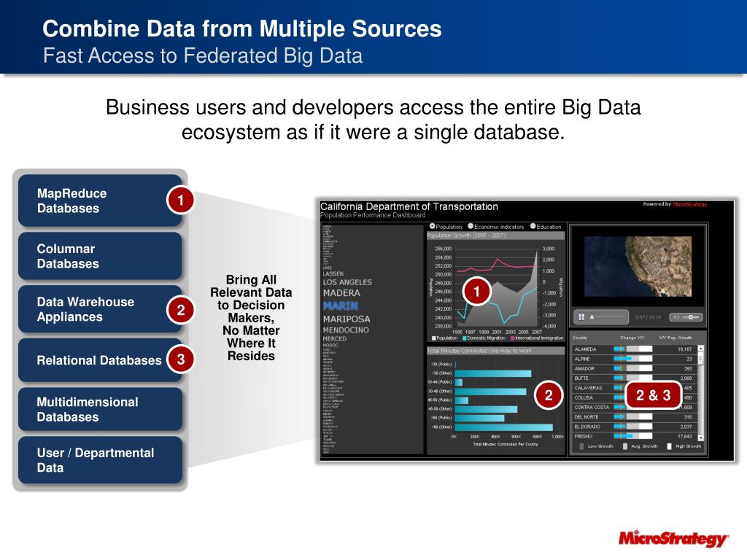Click the User / Departmental Data box
Screen dimensions: 747x560
100,460
